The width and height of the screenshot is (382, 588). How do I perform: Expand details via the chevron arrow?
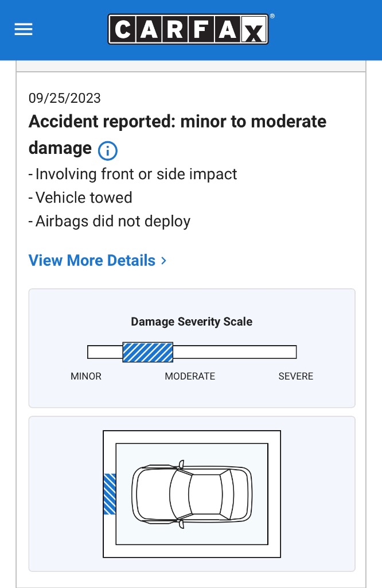point(163,260)
